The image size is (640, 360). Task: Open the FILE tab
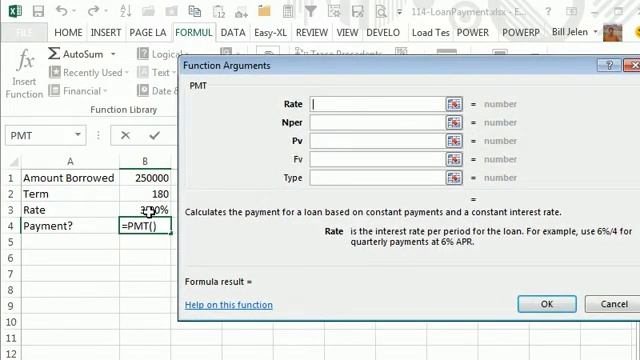tap(24, 33)
